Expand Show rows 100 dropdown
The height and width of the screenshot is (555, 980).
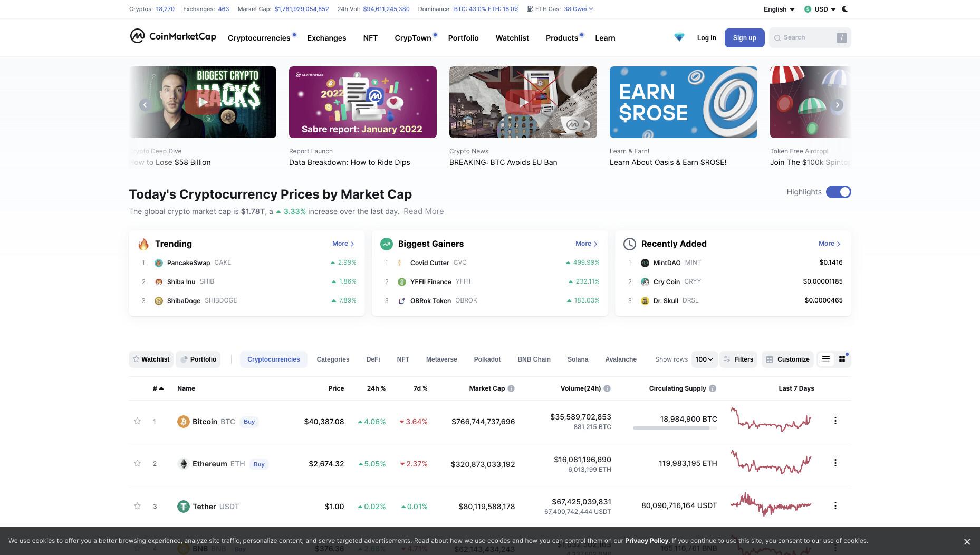pos(704,359)
